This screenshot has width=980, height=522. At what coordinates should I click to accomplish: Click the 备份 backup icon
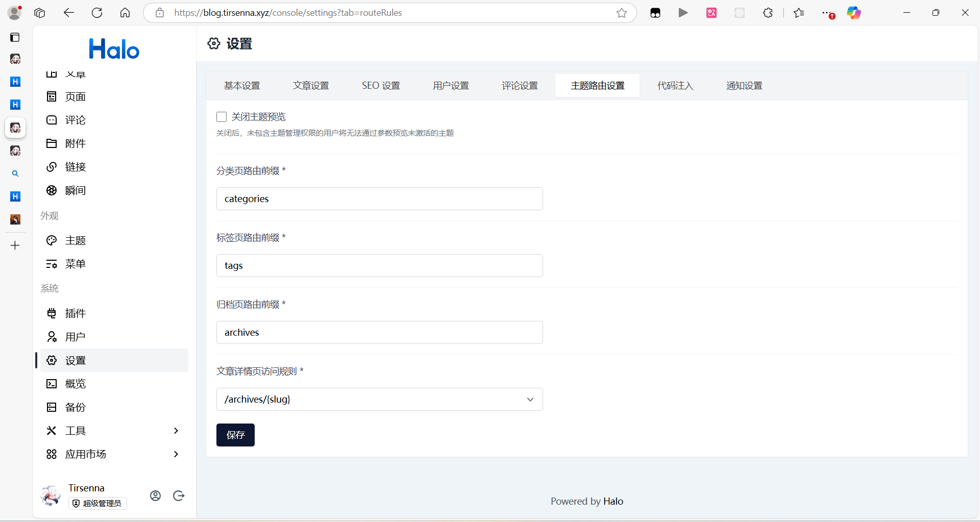(52, 407)
